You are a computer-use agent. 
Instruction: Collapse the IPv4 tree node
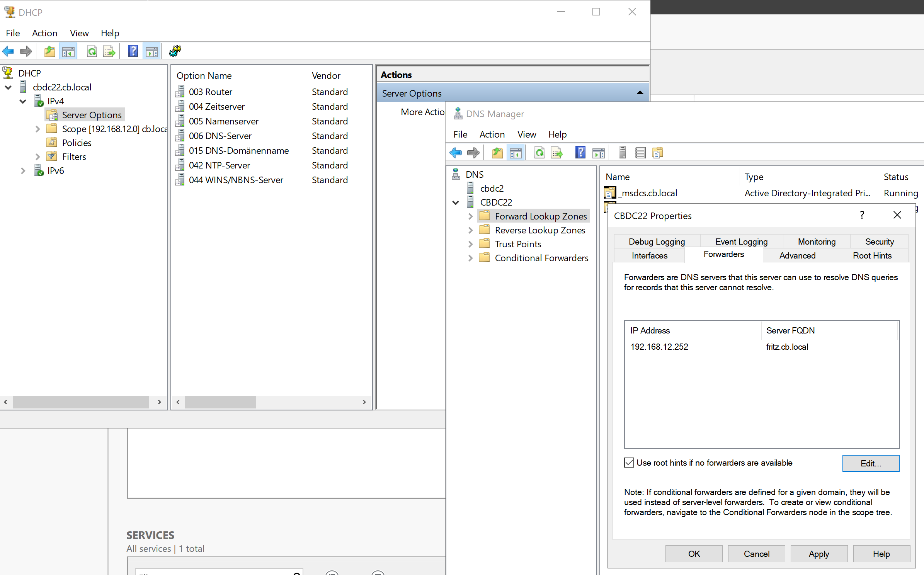[x=23, y=101]
